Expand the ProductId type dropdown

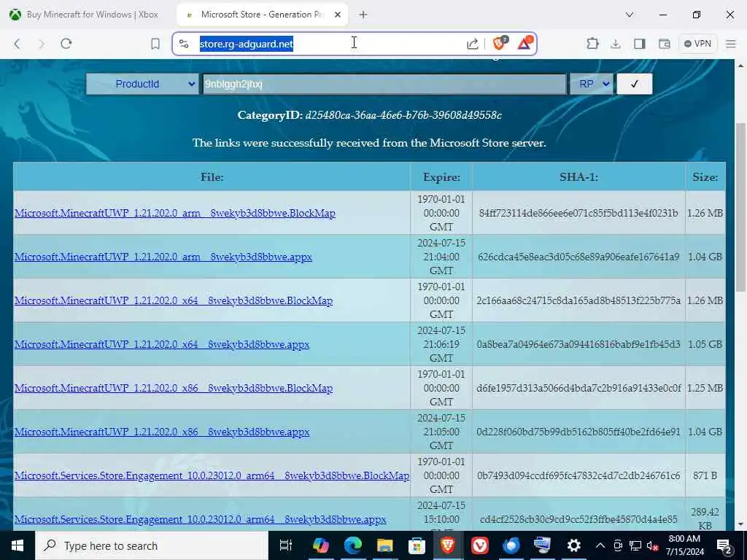[142, 84]
